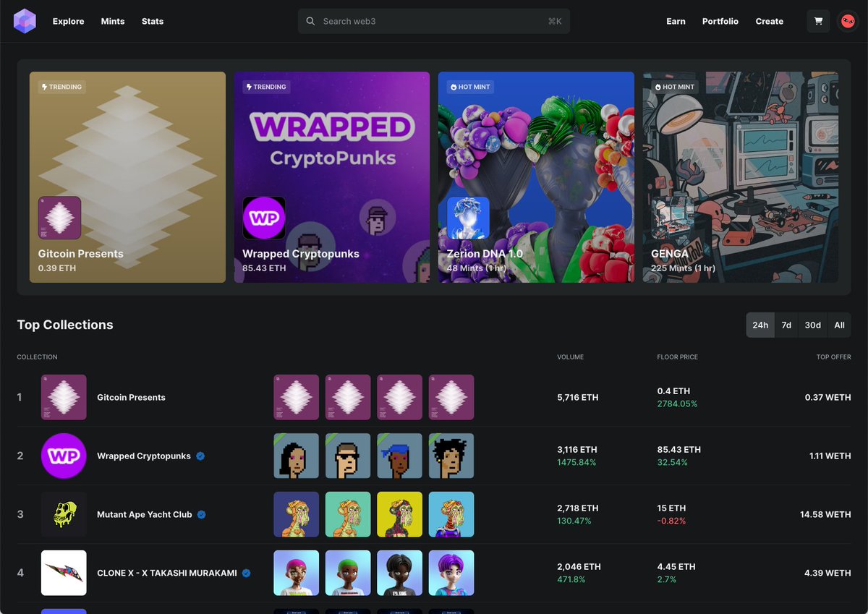The image size is (868, 614).
Task: Click the FLOOR PRICE column header
Action: (x=677, y=357)
